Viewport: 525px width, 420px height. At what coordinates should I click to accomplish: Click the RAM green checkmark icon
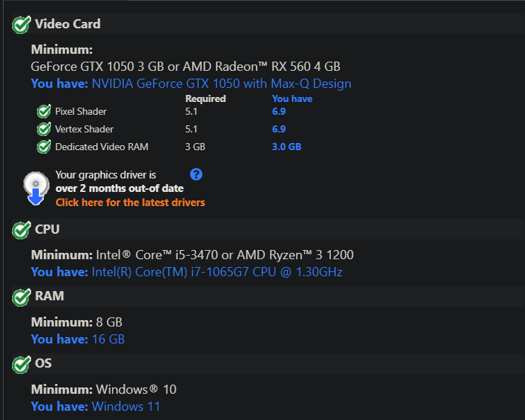pos(21,297)
